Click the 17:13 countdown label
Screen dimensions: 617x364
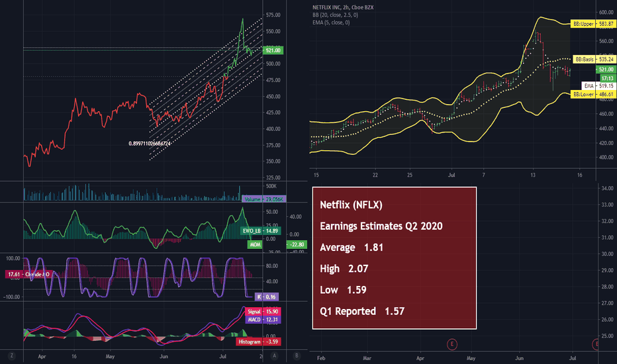click(607, 78)
